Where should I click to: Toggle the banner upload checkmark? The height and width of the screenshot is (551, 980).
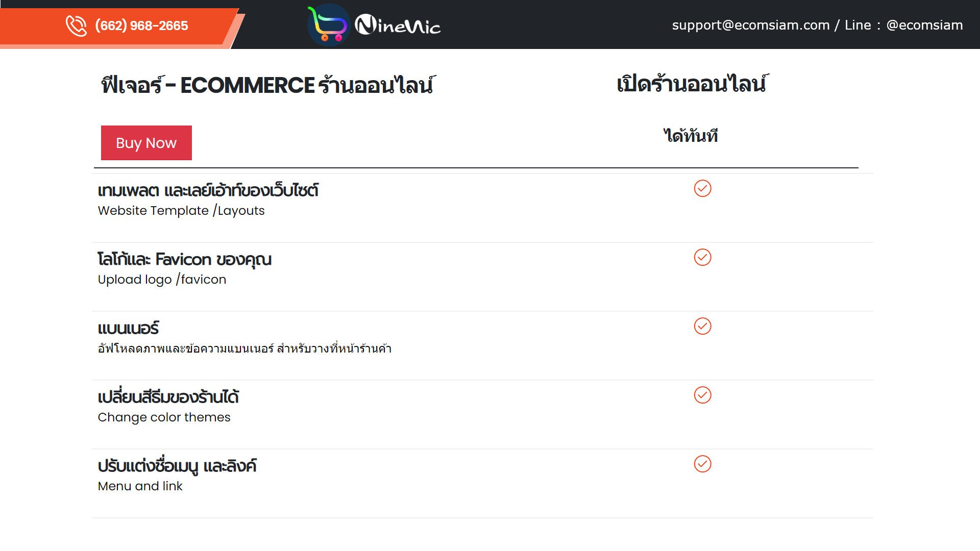click(703, 327)
